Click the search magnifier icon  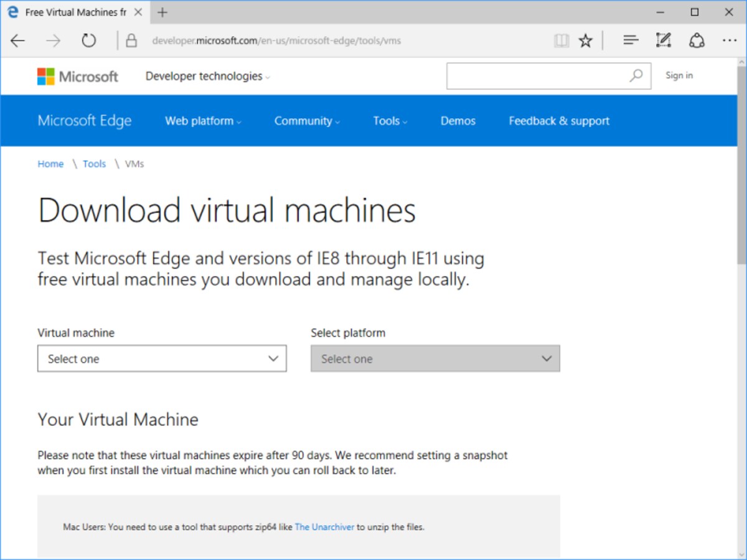coord(636,76)
